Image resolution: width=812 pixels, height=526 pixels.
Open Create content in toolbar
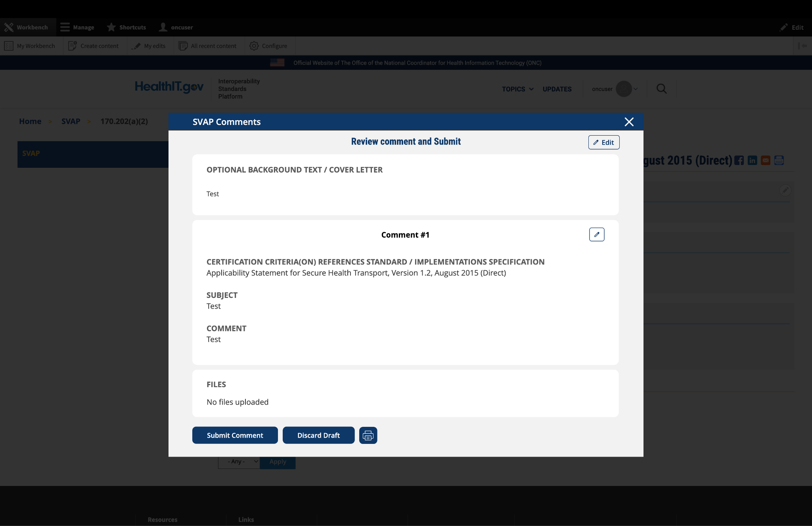coord(94,46)
